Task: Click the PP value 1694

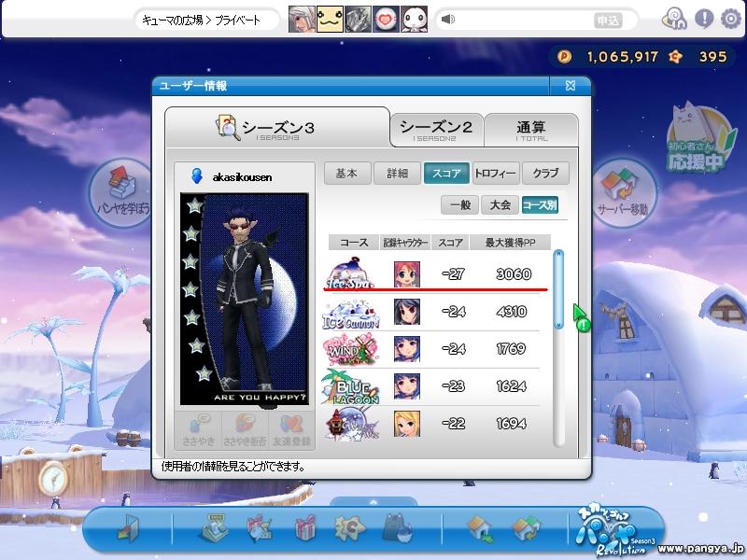Action: point(511,424)
